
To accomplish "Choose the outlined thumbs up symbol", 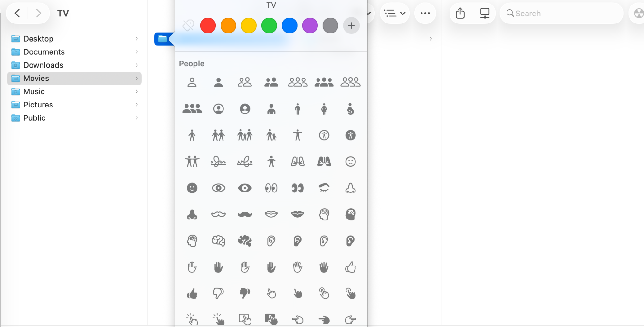I will (x=350, y=267).
